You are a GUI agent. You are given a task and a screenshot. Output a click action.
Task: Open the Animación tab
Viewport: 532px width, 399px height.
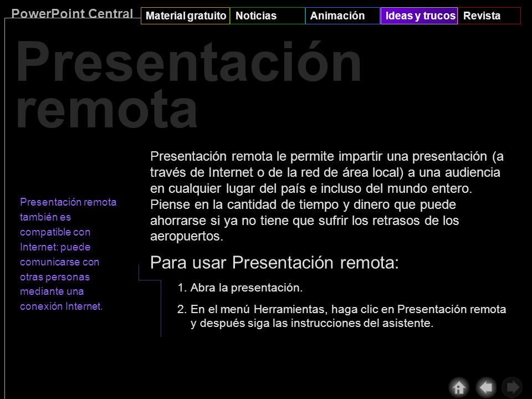click(x=342, y=16)
